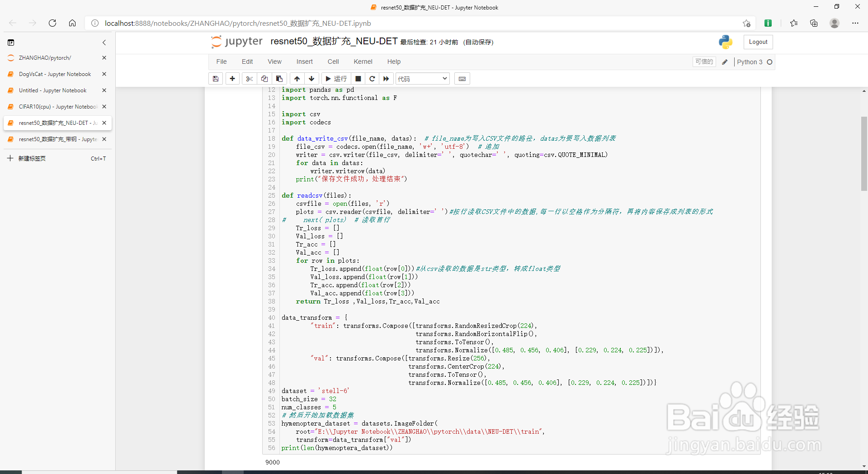
Task: Open a new tab (新建标签页)
Action: 57,158
